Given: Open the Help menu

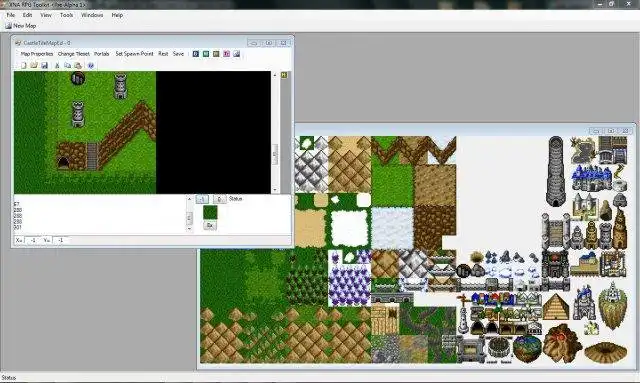Looking at the screenshot, I should coord(117,15).
